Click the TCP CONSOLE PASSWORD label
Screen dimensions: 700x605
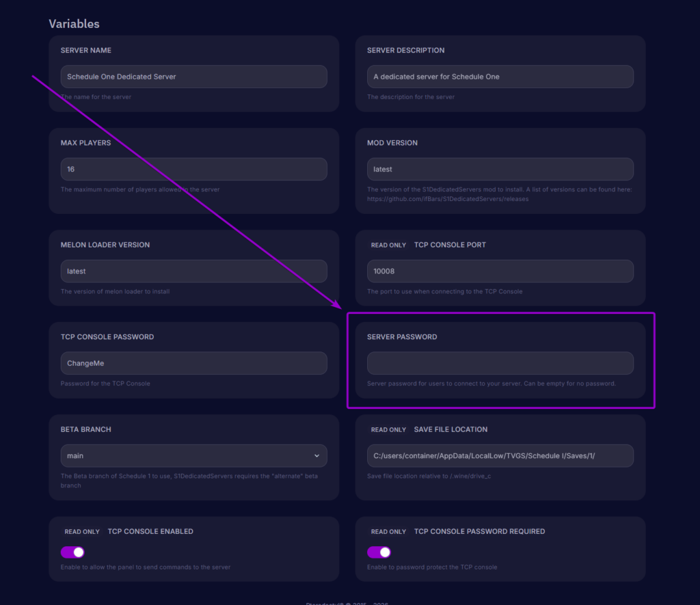pos(107,336)
